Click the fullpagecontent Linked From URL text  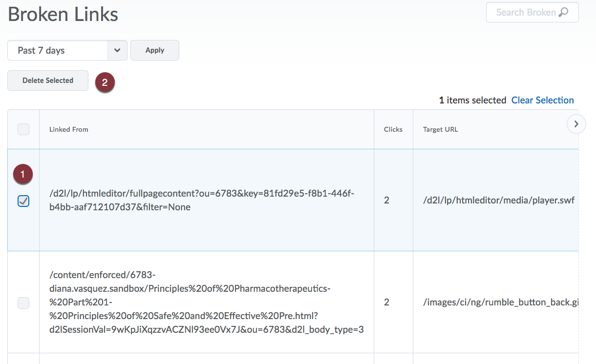[x=202, y=201]
